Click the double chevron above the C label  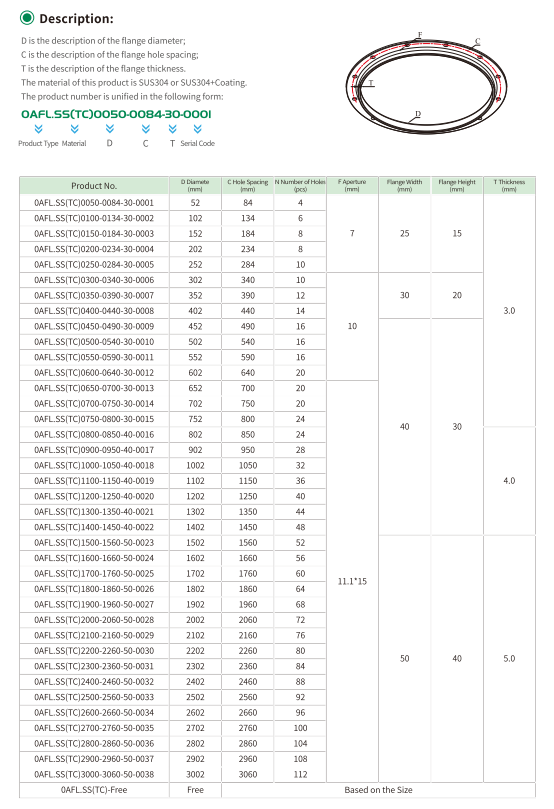pyautogui.click(x=146, y=129)
